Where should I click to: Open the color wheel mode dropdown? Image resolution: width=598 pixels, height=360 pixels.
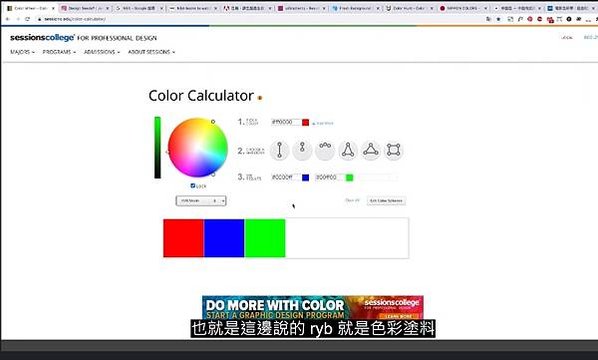click(201, 201)
